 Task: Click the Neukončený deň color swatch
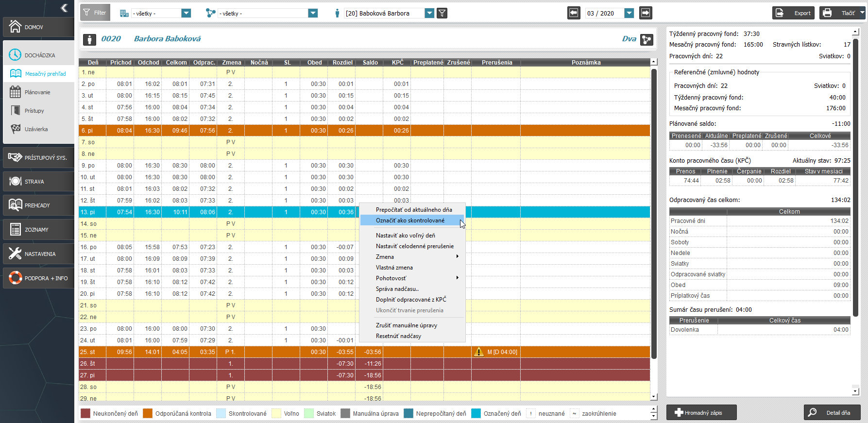[x=85, y=413]
